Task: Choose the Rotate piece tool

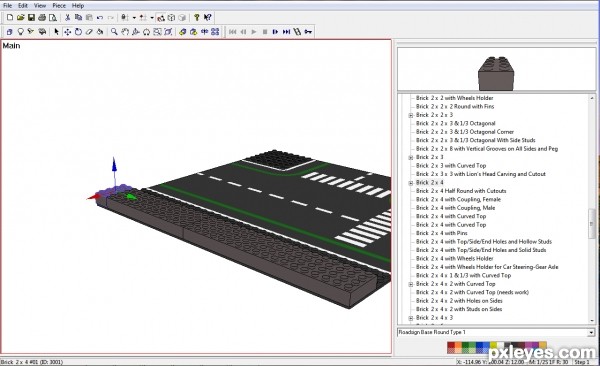Action: [x=78, y=32]
